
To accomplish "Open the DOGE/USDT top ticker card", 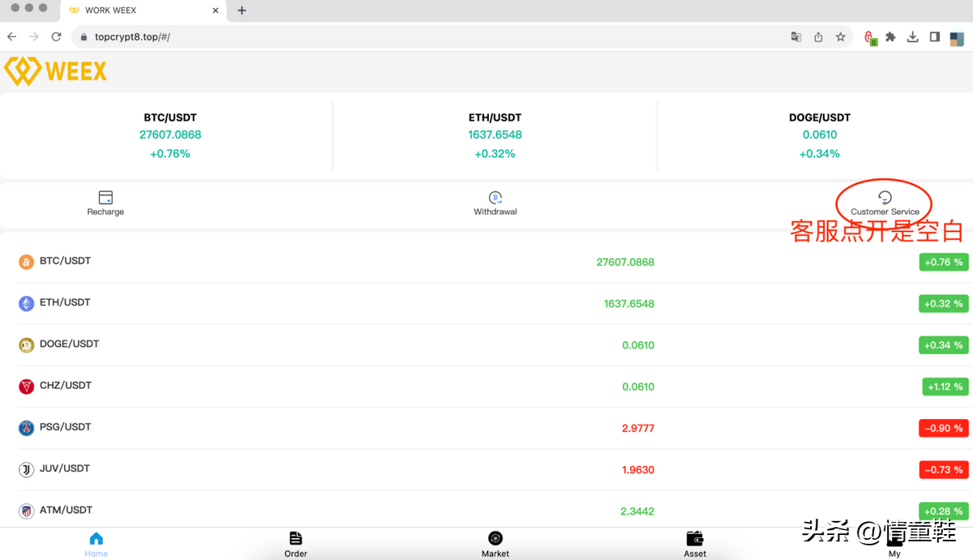I will coord(820,135).
